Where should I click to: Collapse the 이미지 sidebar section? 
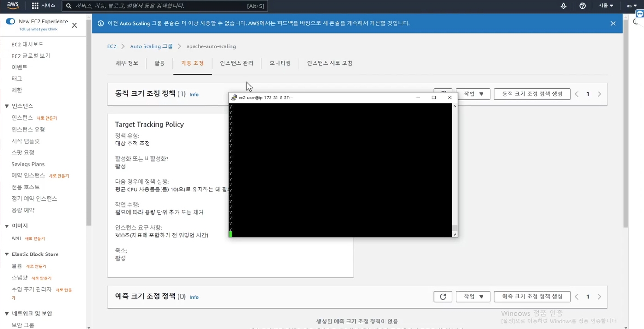click(7, 226)
